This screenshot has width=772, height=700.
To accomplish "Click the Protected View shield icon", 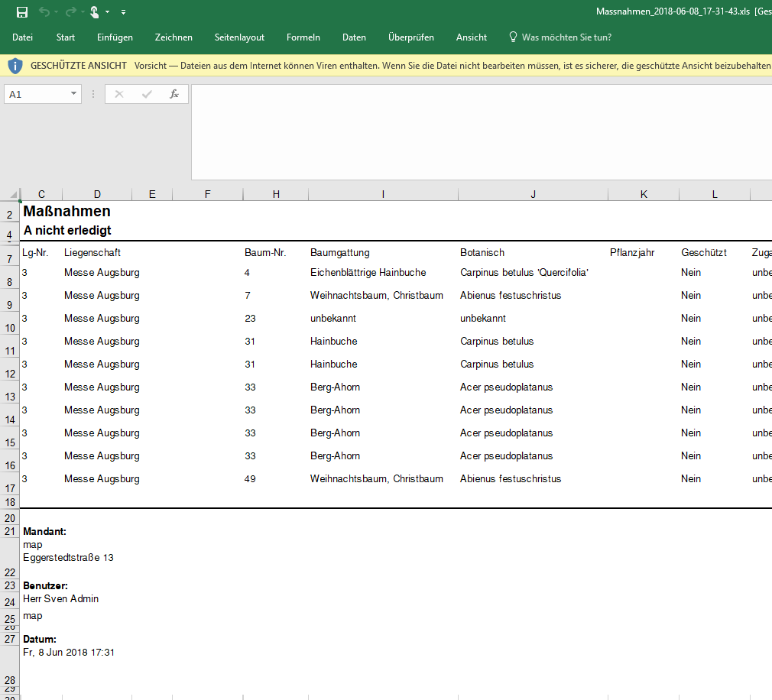I will pyautogui.click(x=15, y=66).
